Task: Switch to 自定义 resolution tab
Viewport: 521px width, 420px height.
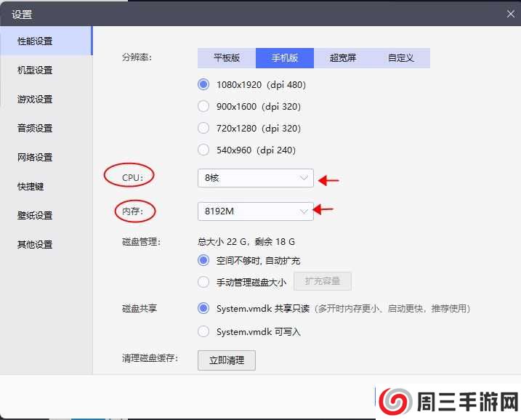Action: (x=400, y=58)
